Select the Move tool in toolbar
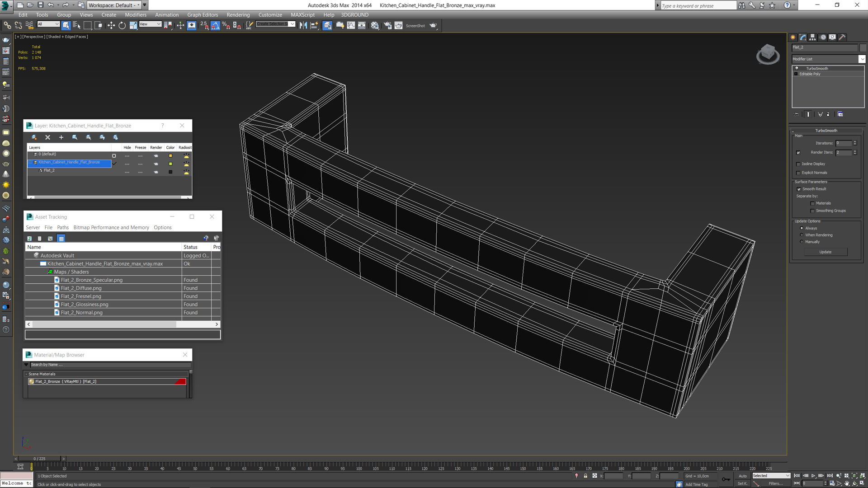Screen dimensions: 868x488 (x=111, y=26)
